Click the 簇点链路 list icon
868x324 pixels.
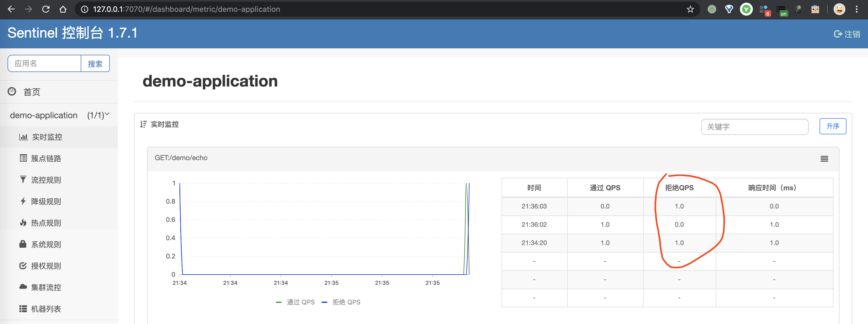[x=23, y=158]
